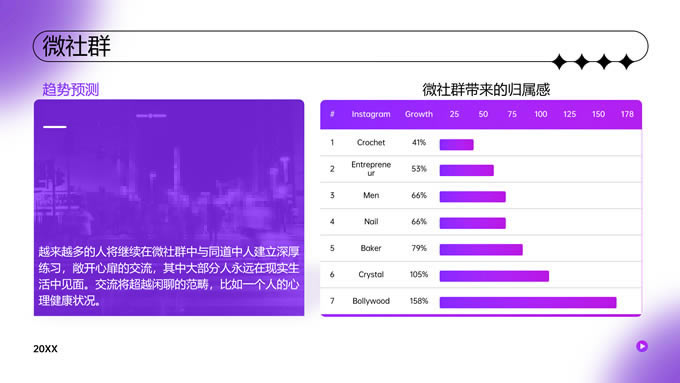Click the 41% growth value
This screenshot has width=680, height=383.
pyautogui.click(x=419, y=142)
